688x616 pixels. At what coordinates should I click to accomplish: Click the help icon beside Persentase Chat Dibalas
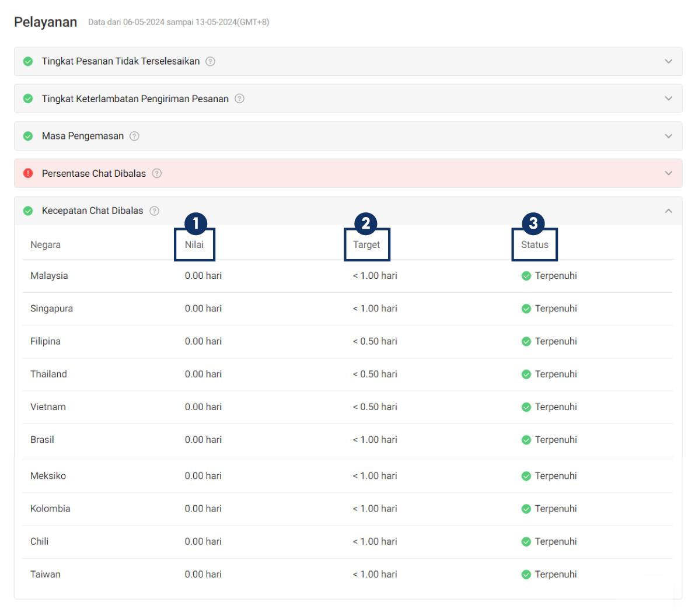coord(156,173)
